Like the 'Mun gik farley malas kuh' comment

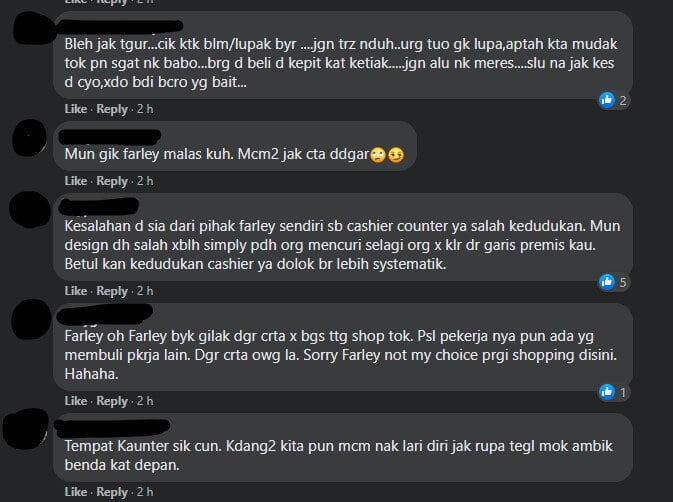pos(76,181)
